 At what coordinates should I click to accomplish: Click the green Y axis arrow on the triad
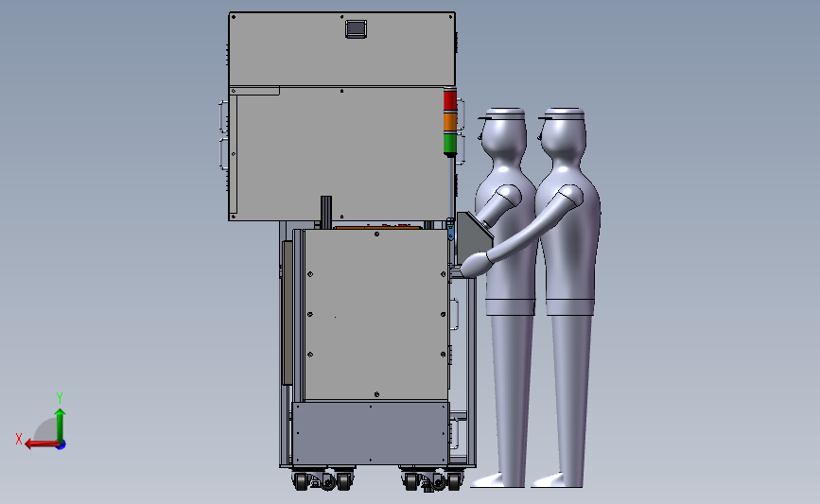[x=61, y=425]
